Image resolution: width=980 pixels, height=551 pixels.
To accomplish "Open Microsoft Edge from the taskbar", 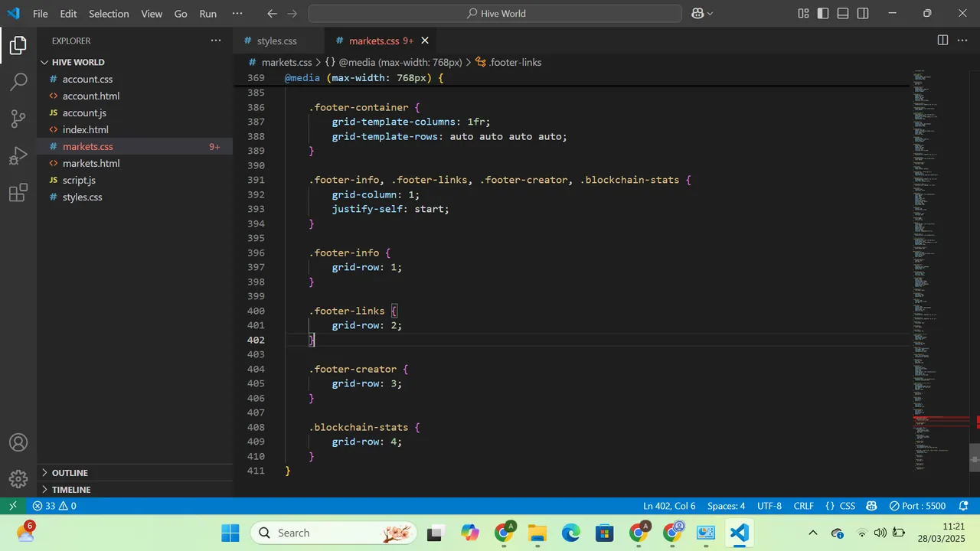I will point(571,533).
